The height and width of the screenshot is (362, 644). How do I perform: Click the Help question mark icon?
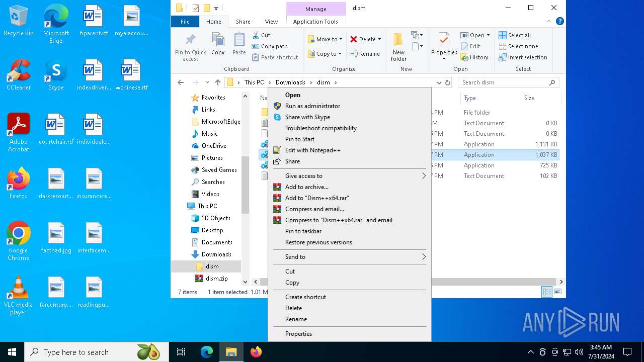(559, 21)
